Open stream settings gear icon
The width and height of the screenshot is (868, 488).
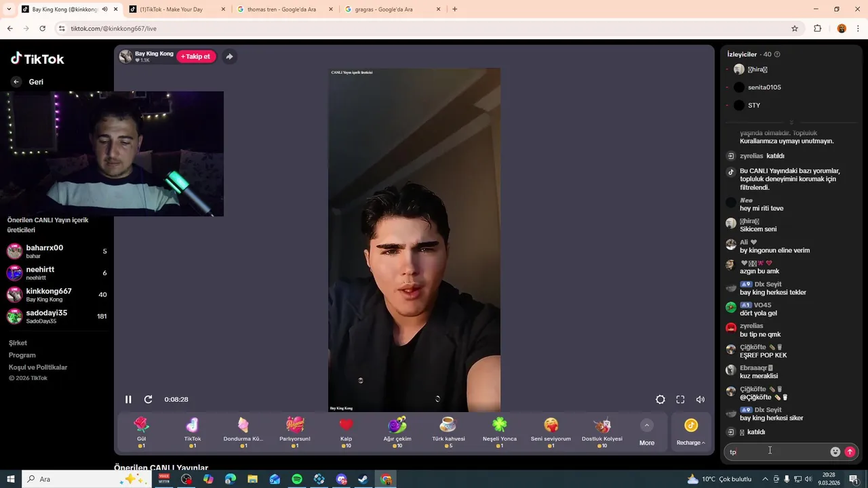pos(660,399)
